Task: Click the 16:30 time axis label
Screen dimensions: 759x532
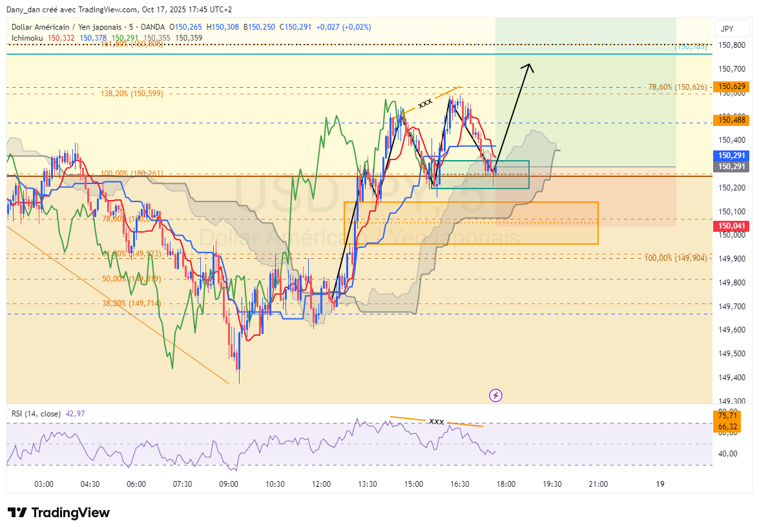Action: click(x=460, y=484)
